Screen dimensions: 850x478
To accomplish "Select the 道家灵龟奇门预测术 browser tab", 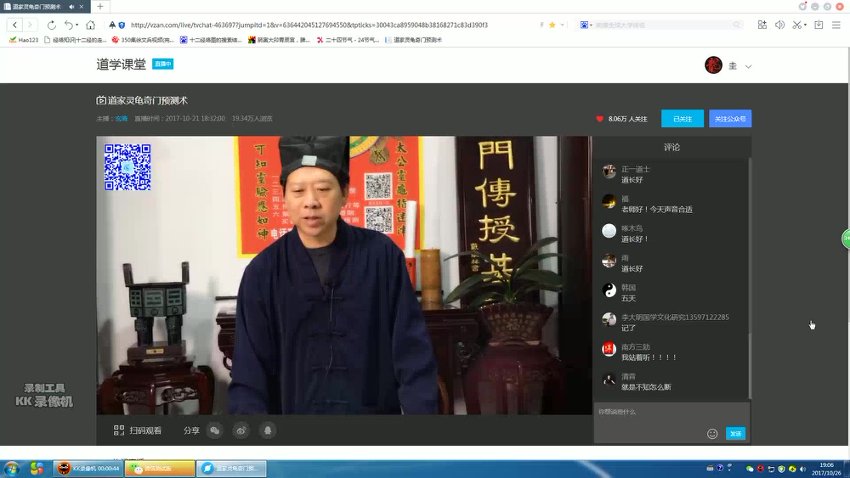I will pyautogui.click(x=37, y=7).
